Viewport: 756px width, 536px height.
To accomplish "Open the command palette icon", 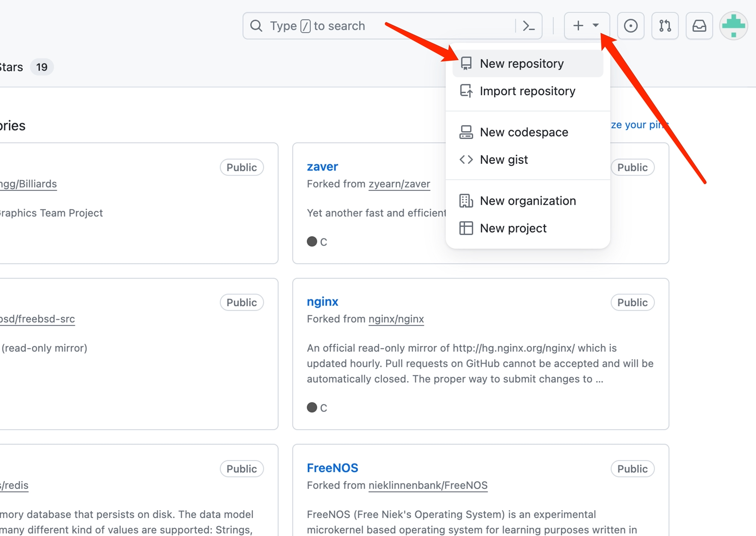I will (x=529, y=26).
